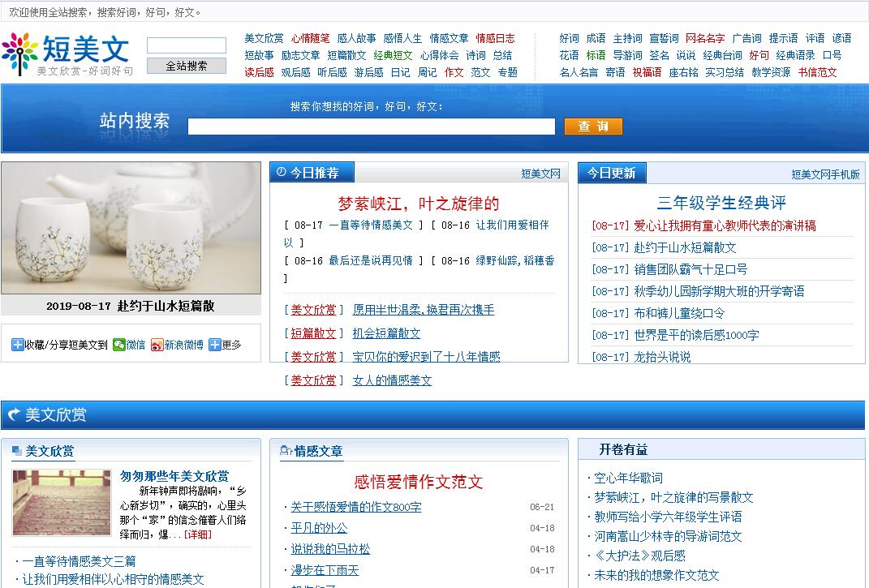
Task: Share to 新浪微博 using its icon
Action: pos(157,345)
